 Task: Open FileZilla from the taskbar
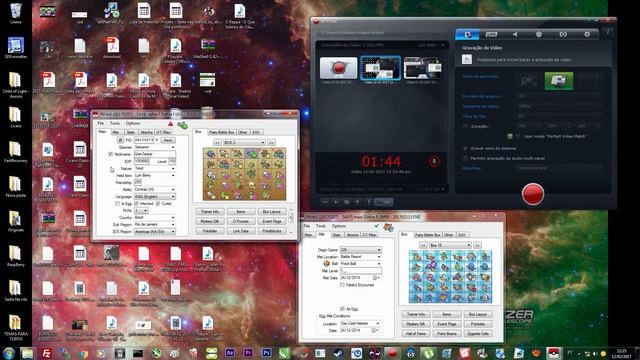pyautogui.click(x=47, y=353)
